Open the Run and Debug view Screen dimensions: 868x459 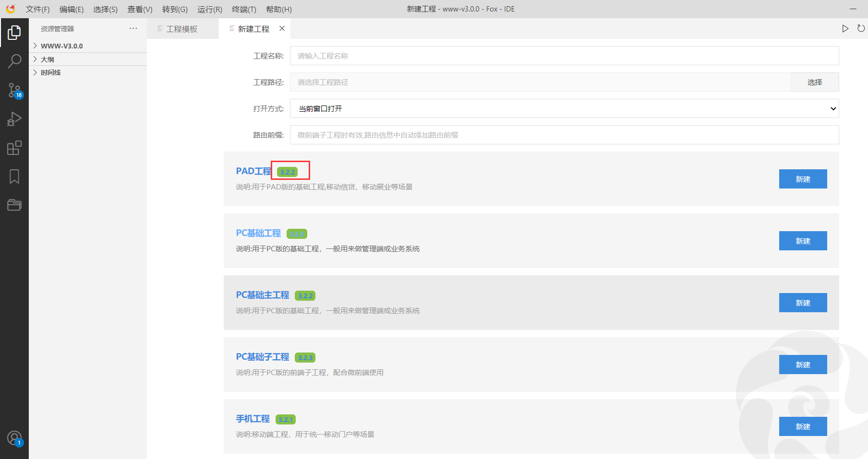coord(14,119)
